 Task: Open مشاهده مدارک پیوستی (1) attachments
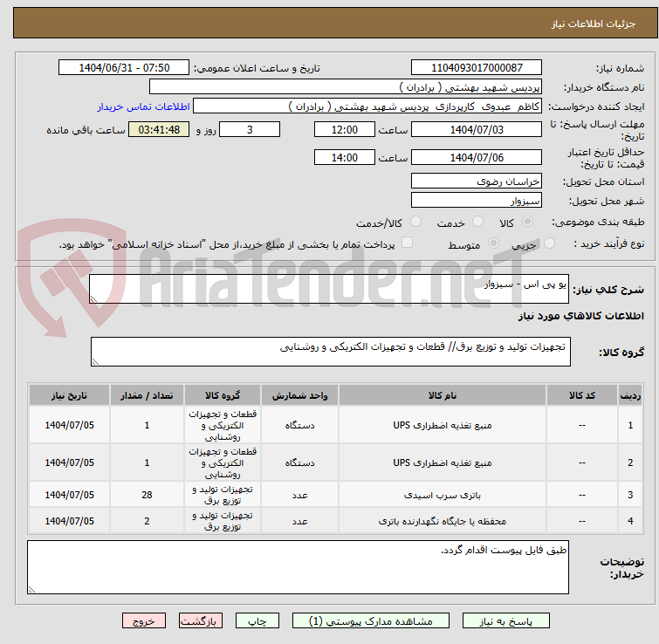[371, 621]
